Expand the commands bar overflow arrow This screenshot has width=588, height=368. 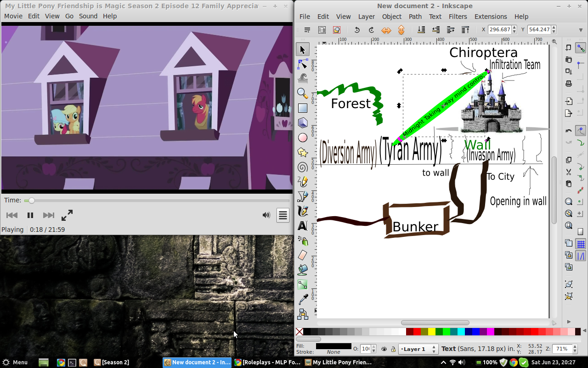(569, 322)
